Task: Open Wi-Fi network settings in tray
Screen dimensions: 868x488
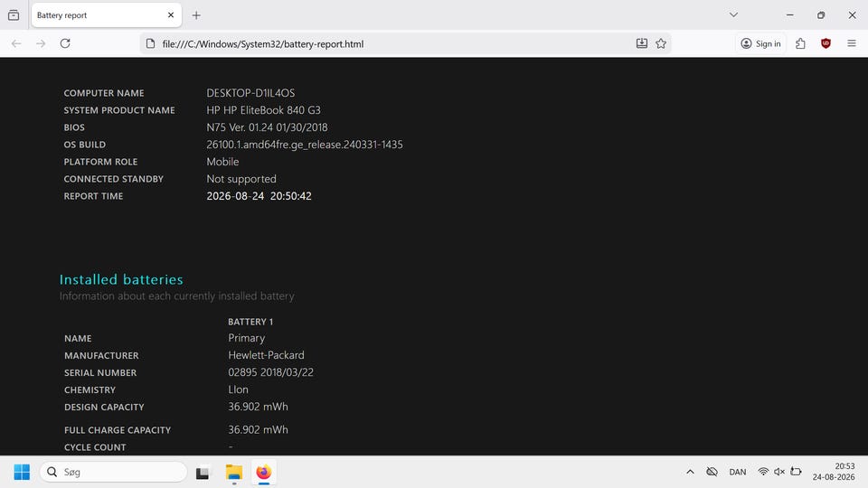Action: tap(763, 472)
